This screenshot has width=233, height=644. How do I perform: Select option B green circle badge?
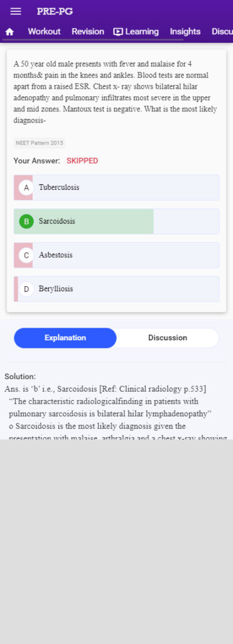click(x=26, y=221)
